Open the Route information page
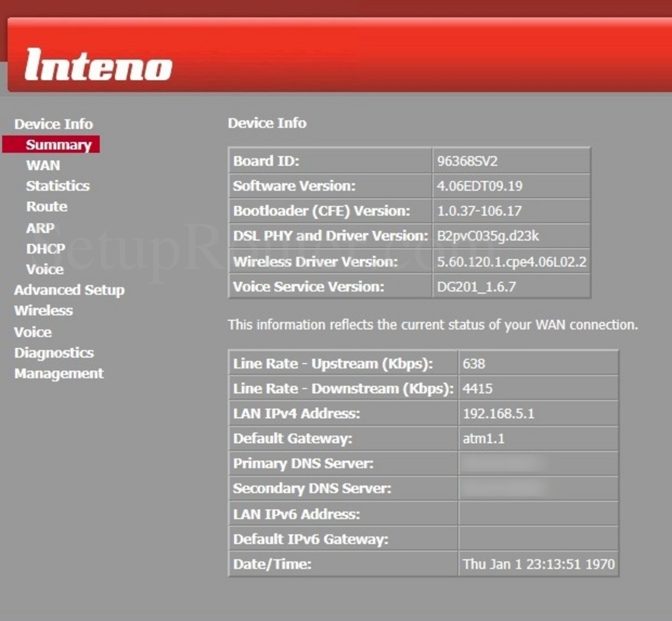672x621 pixels. (46, 207)
